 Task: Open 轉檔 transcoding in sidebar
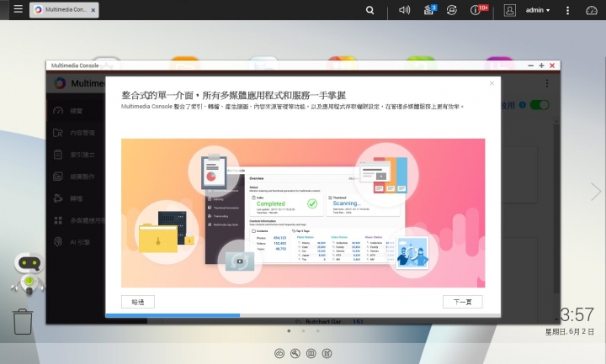pos(76,198)
